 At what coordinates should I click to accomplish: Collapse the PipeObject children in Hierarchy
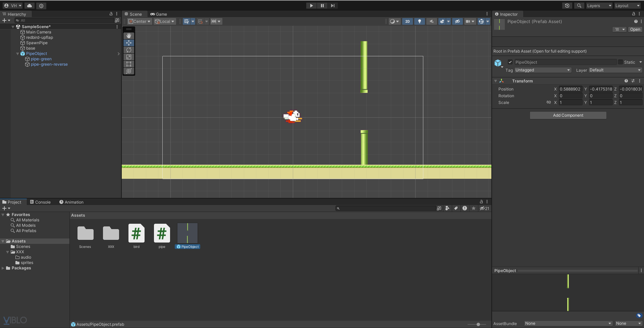click(x=18, y=54)
